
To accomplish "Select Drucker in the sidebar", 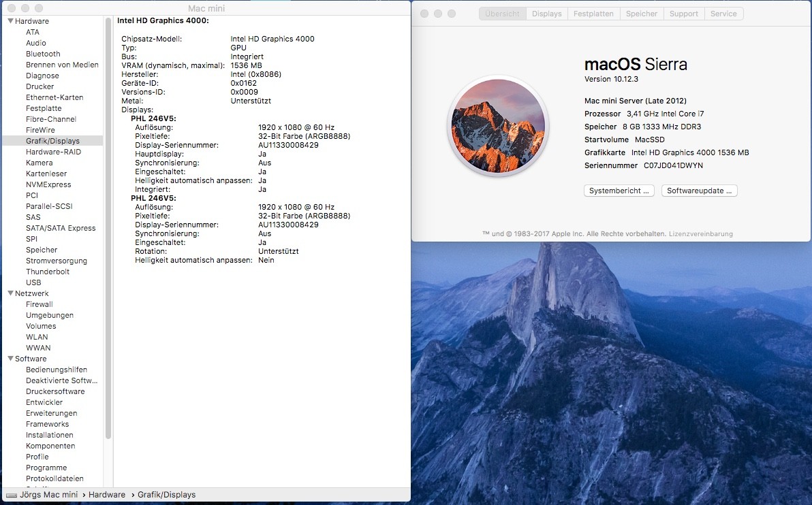I will pos(40,86).
